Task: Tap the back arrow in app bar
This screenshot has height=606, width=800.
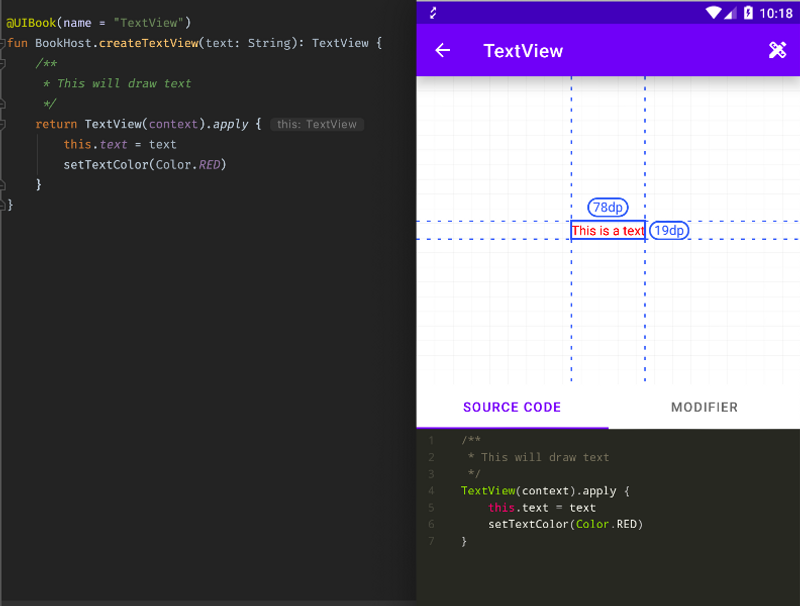Action: 443,51
